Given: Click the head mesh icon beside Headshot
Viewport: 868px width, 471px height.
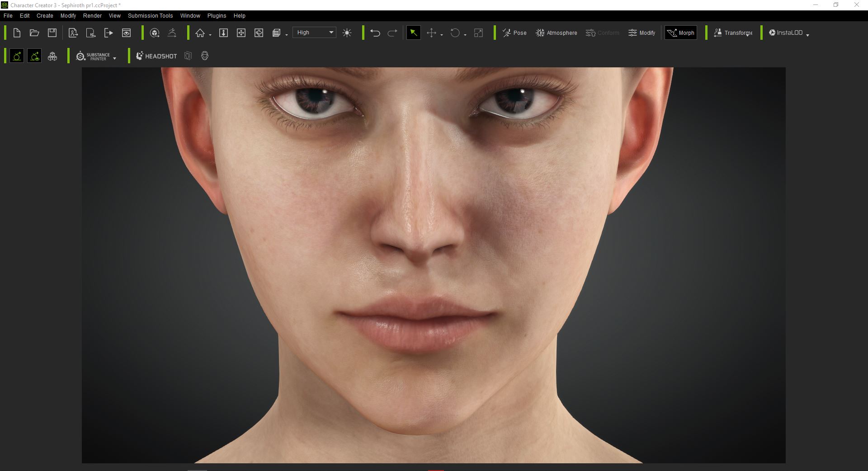Looking at the screenshot, I should click(205, 56).
